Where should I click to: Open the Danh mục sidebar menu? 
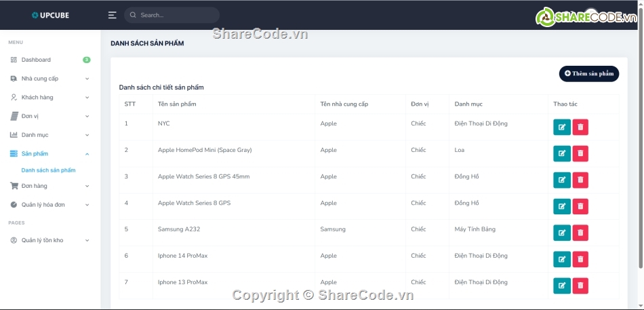[x=35, y=135]
